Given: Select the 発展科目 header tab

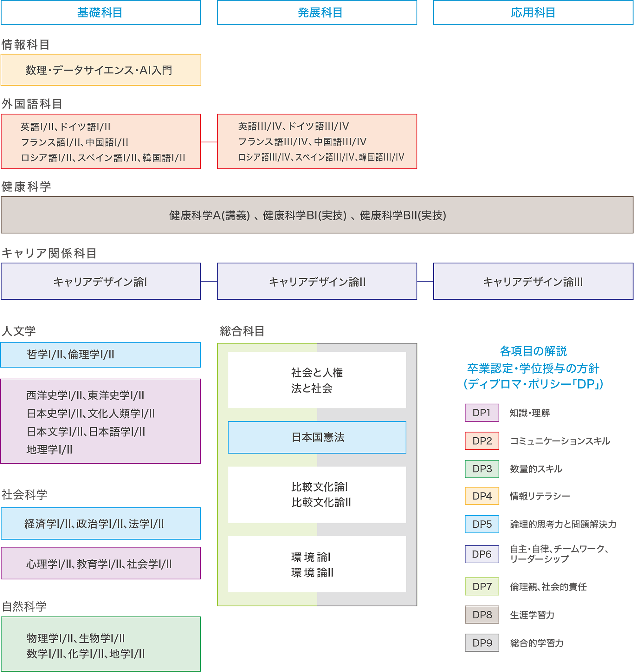Looking at the screenshot, I should (317, 12).
